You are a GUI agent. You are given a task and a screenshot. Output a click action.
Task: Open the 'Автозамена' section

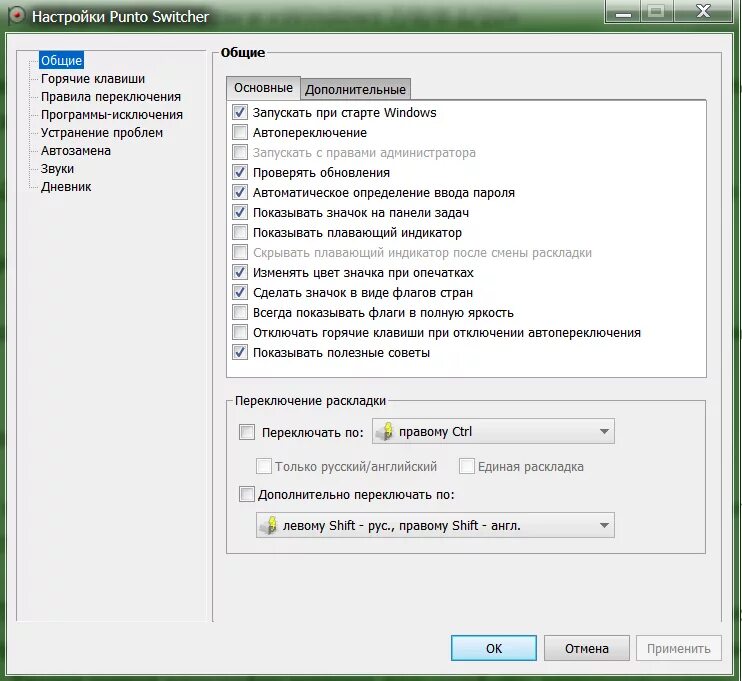point(76,150)
